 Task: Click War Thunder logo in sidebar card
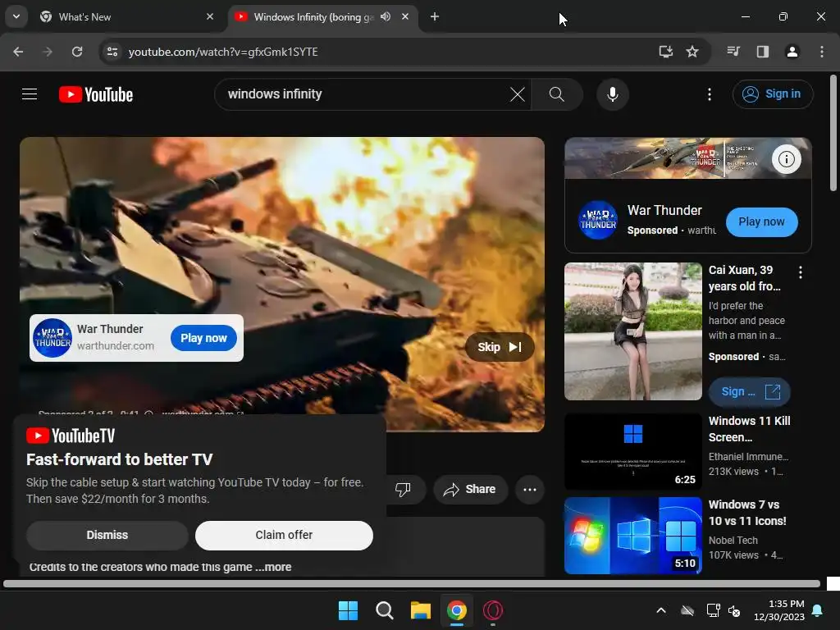tap(598, 220)
